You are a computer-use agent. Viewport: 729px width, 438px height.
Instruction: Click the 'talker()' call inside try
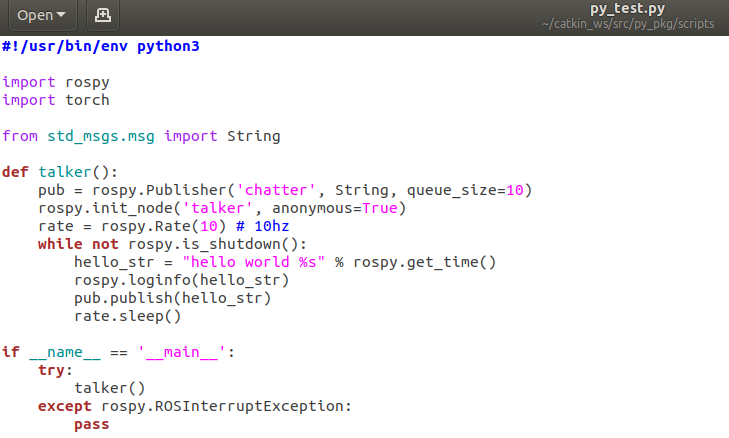pyautogui.click(x=110, y=388)
